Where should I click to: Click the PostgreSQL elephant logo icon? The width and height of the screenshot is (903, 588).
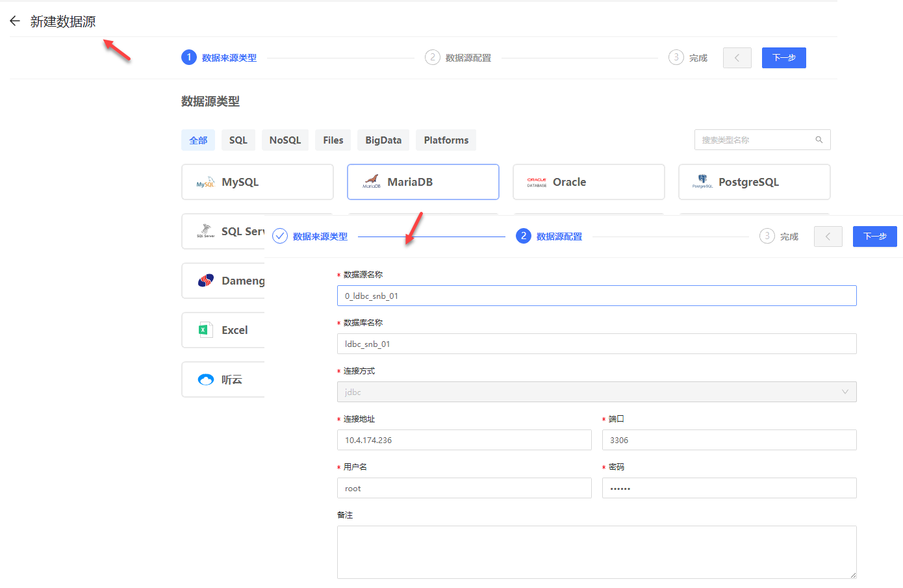point(702,181)
